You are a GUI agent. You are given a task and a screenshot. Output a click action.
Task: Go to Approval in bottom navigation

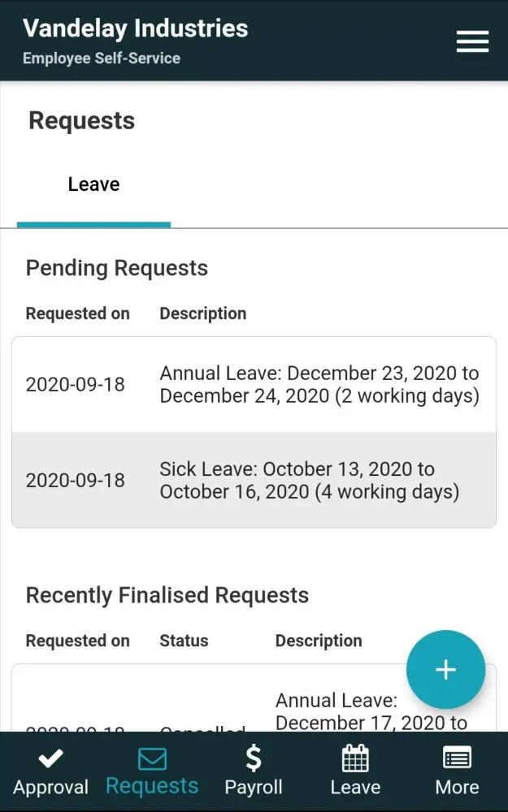click(x=50, y=787)
